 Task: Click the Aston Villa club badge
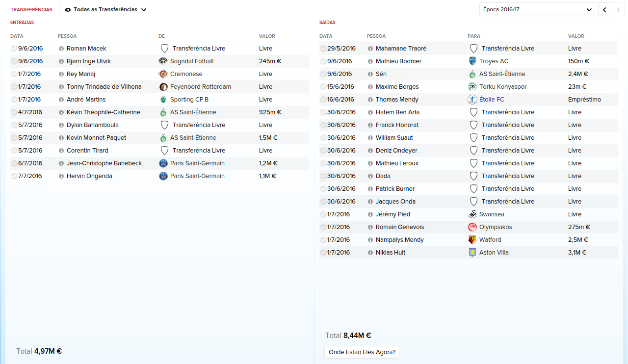[x=472, y=253]
